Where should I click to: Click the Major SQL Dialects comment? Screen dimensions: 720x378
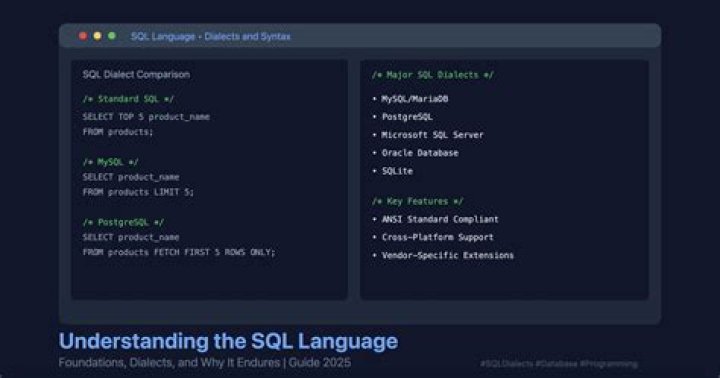pos(433,75)
